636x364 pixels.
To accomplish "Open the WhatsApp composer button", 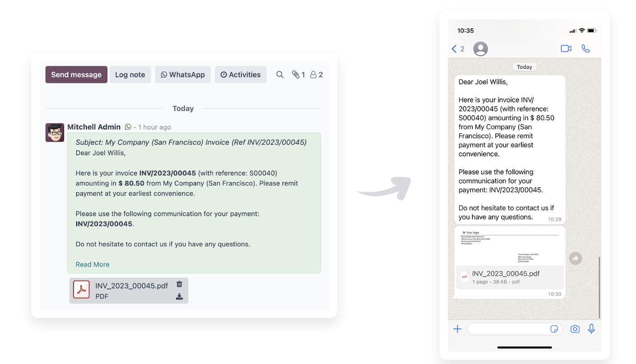I will pos(183,75).
